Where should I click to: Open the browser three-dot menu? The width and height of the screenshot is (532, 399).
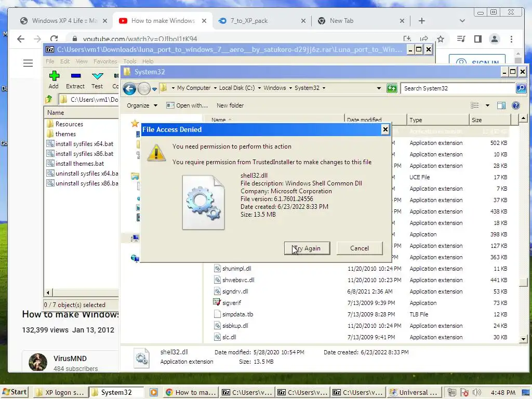[x=511, y=39]
